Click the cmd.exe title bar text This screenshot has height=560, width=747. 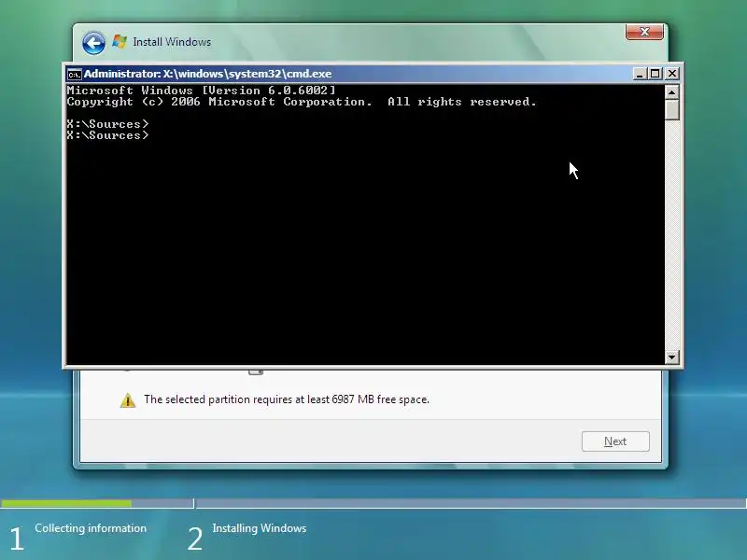tap(207, 74)
